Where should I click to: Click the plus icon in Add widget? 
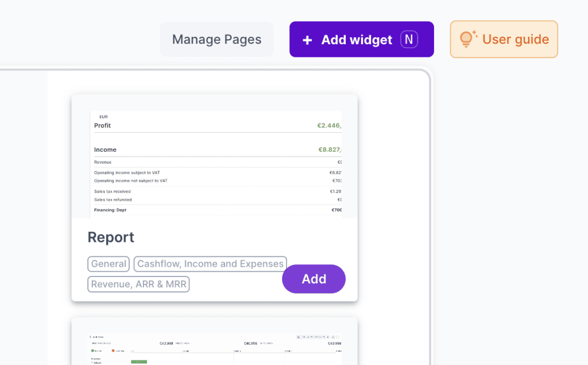(307, 40)
